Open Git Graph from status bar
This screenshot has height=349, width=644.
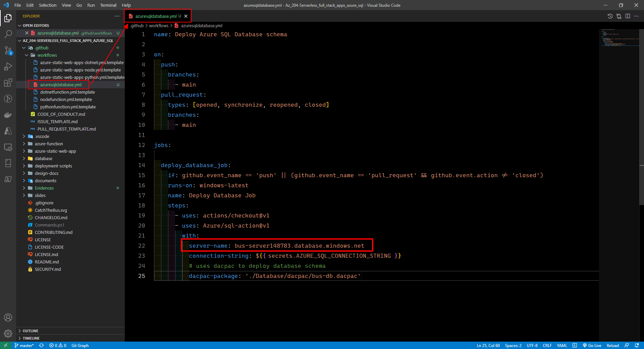click(80, 345)
